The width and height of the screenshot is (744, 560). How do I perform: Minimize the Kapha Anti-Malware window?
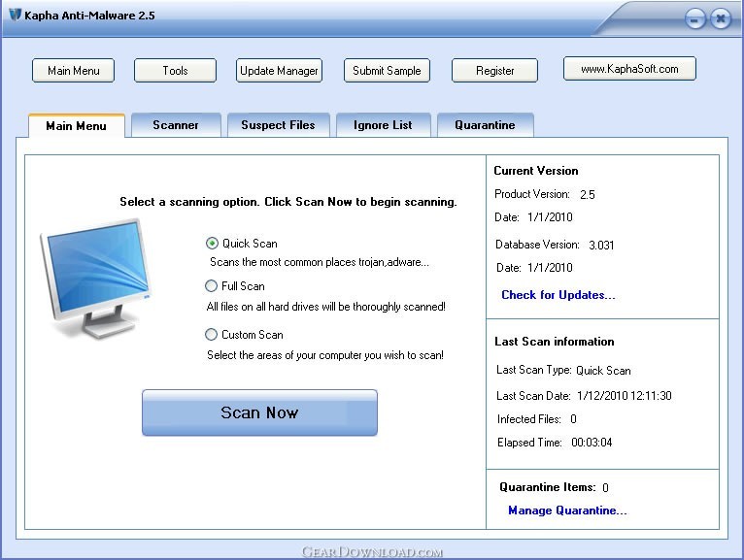(695, 19)
